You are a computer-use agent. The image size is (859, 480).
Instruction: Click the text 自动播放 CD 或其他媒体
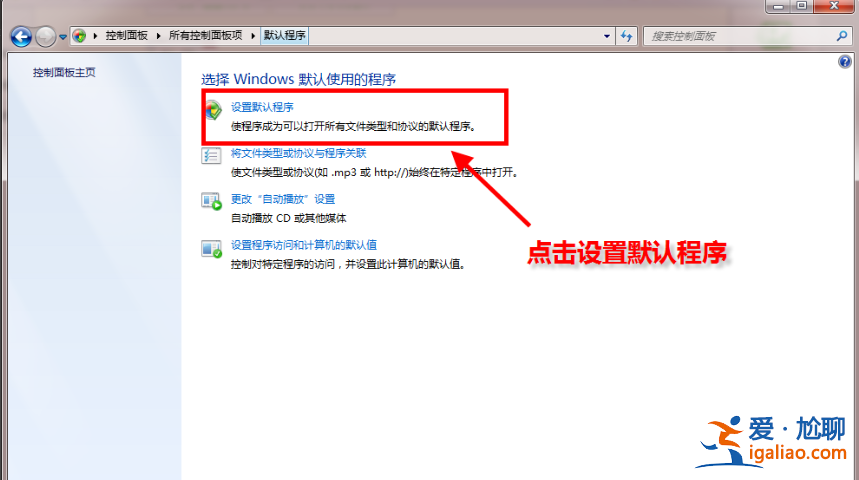[x=288, y=219]
